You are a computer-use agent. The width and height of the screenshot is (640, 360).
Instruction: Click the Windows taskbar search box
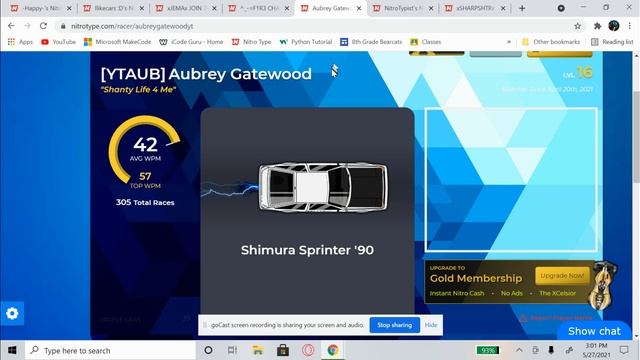pyautogui.click(x=110, y=350)
